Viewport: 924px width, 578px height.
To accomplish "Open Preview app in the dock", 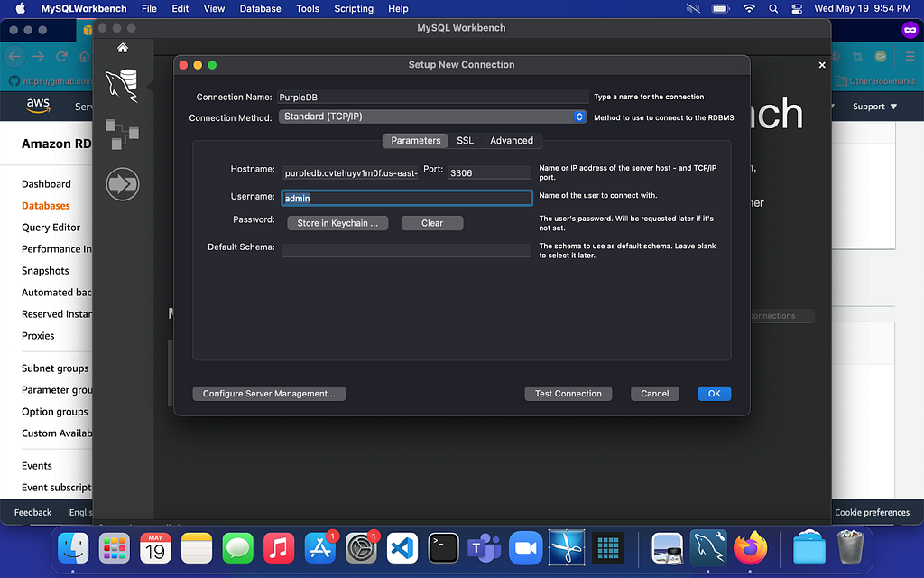I will (667, 548).
